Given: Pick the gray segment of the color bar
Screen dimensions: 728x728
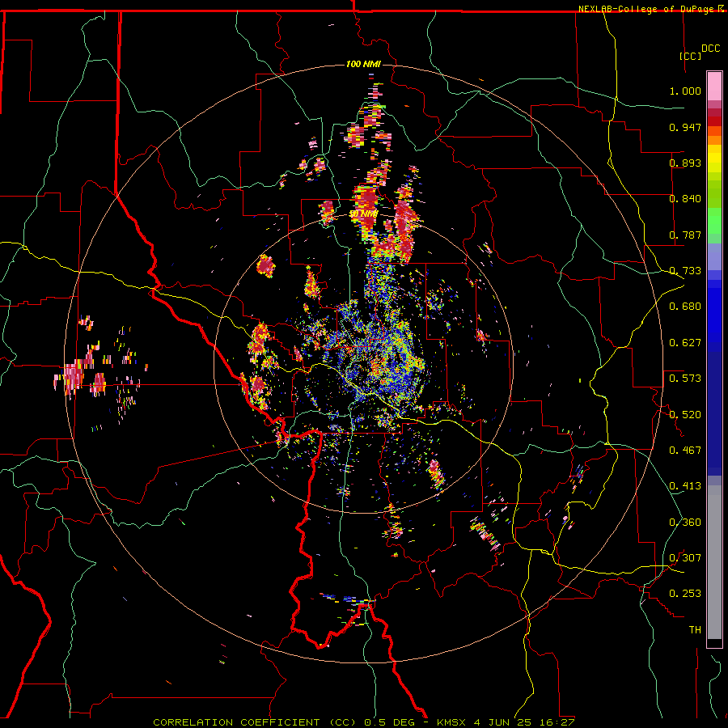Looking at the screenshot, I should pyautogui.click(x=714, y=562).
